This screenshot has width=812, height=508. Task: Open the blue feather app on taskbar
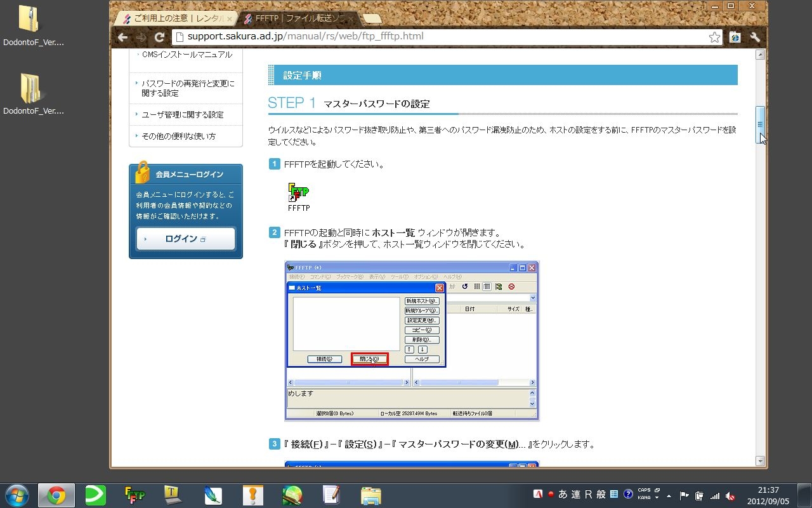tap(213, 495)
